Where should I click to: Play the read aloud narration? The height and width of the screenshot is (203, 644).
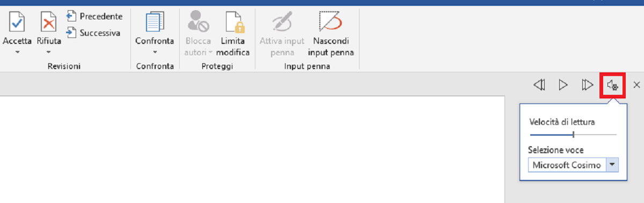coord(563,85)
